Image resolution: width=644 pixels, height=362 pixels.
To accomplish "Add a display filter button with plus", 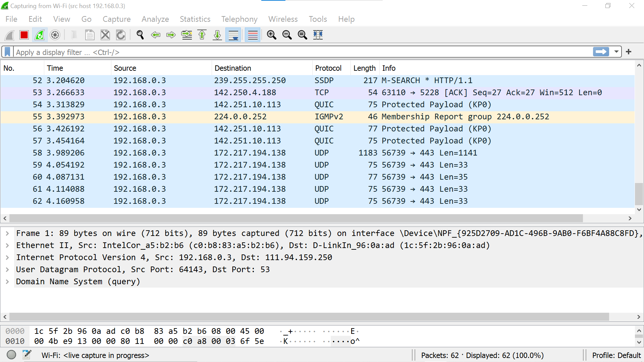I will [629, 52].
